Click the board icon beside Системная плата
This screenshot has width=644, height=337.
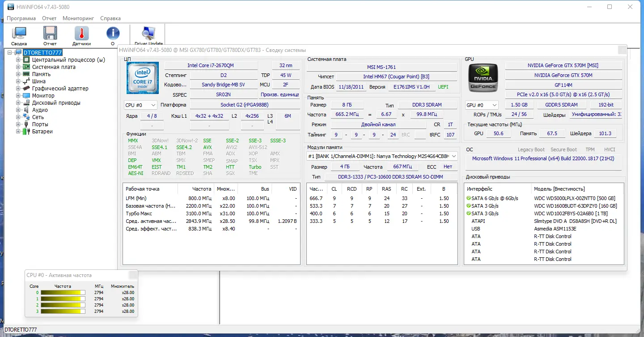pyautogui.click(x=27, y=67)
